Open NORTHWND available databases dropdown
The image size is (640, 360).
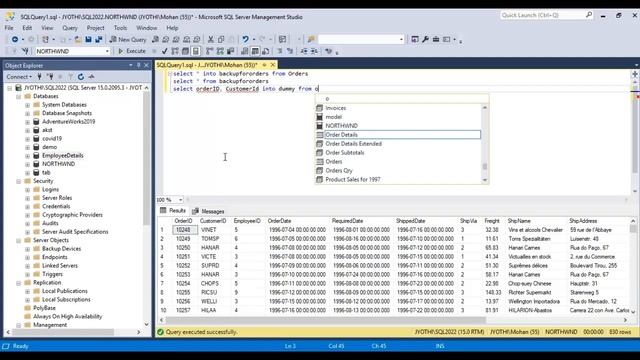click(107, 51)
